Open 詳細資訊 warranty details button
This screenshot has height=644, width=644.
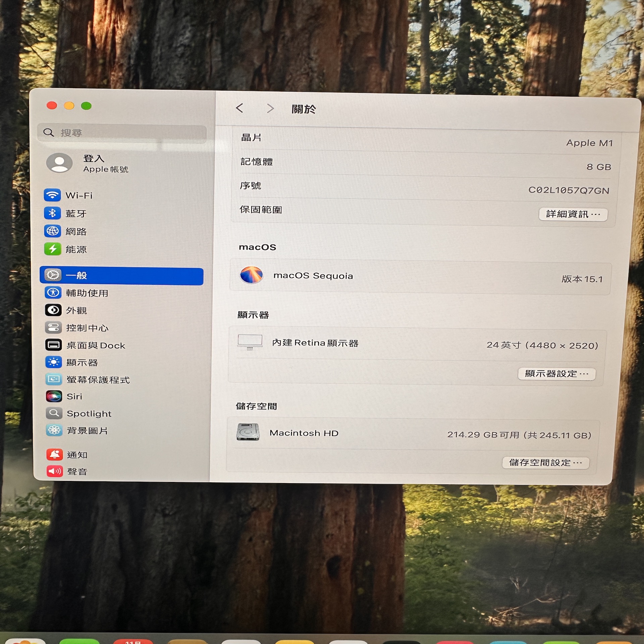[x=573, y=214]
